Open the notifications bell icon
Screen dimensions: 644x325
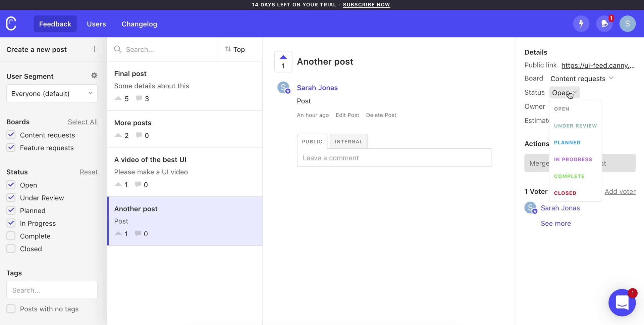click(x=604, y=24)
